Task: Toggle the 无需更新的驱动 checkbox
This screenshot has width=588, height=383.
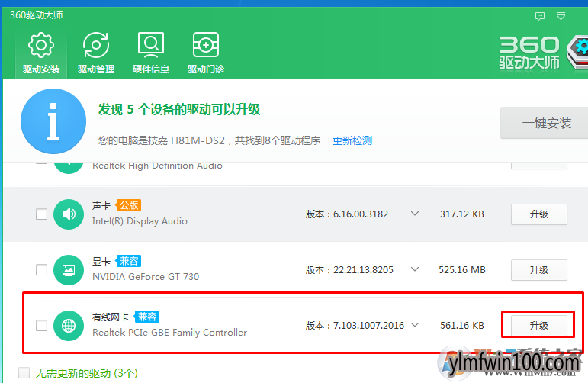Action: pyautogui.click(x=24, y=373)
